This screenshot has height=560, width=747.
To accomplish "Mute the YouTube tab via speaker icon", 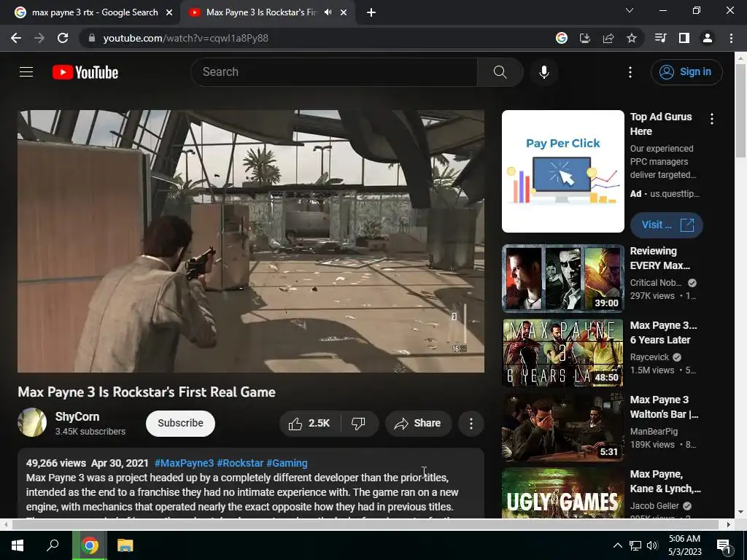I will [x=328, y=12].
